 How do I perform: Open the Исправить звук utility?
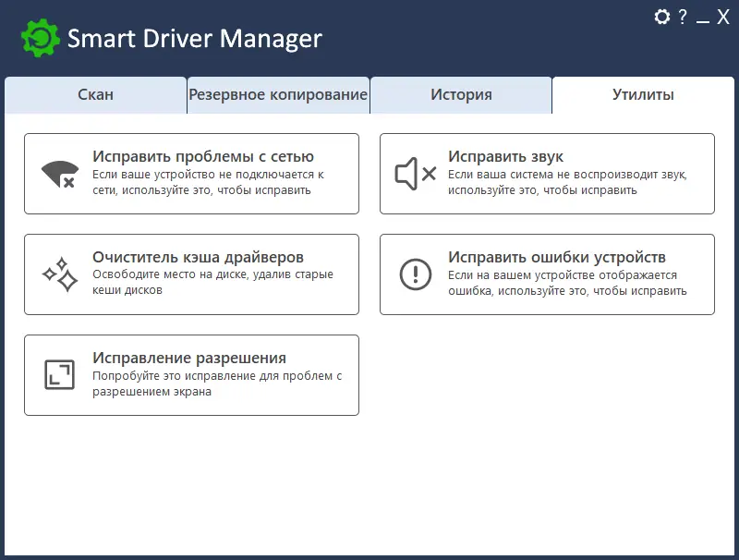547,173
